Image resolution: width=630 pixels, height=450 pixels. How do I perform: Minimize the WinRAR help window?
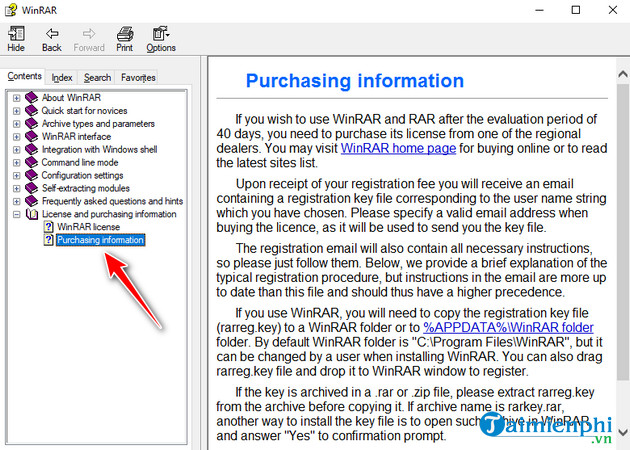tap(540, 10)
